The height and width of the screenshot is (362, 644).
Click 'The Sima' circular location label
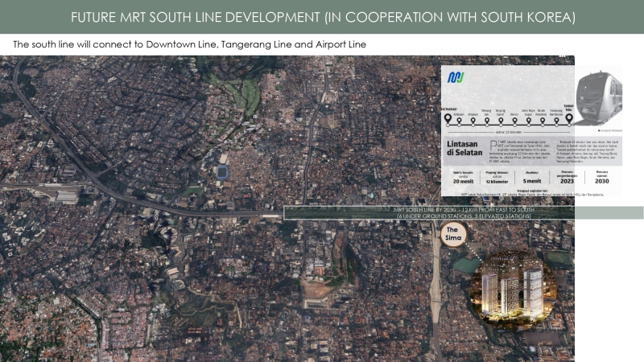[x=453, y=234]
